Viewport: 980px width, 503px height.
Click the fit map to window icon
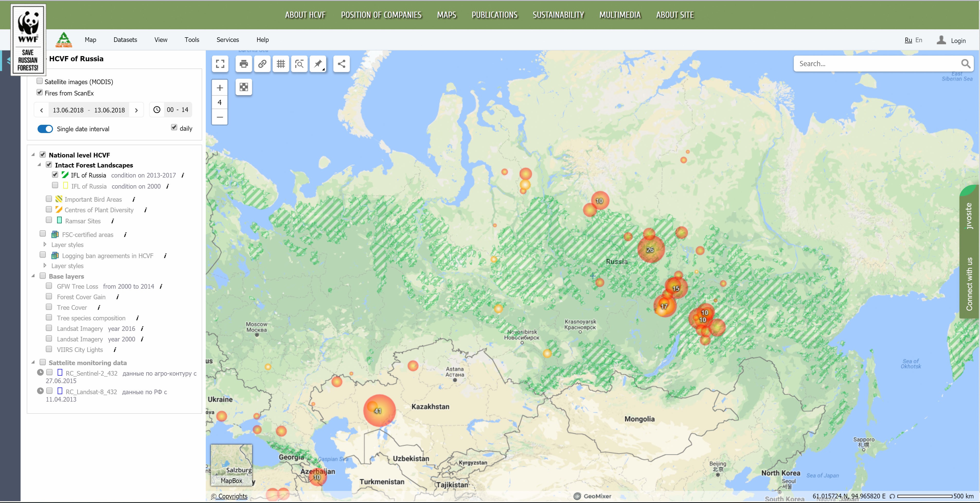pos(221,64)
